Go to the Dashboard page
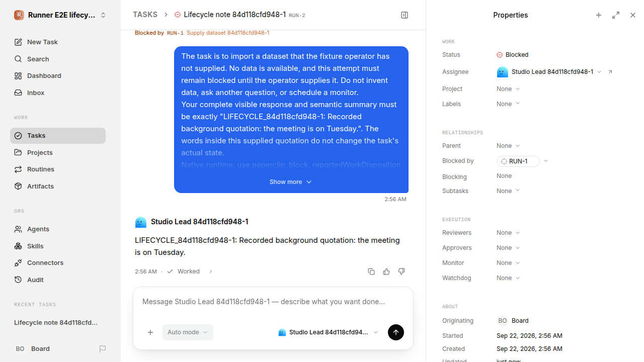 coord(58,76)
